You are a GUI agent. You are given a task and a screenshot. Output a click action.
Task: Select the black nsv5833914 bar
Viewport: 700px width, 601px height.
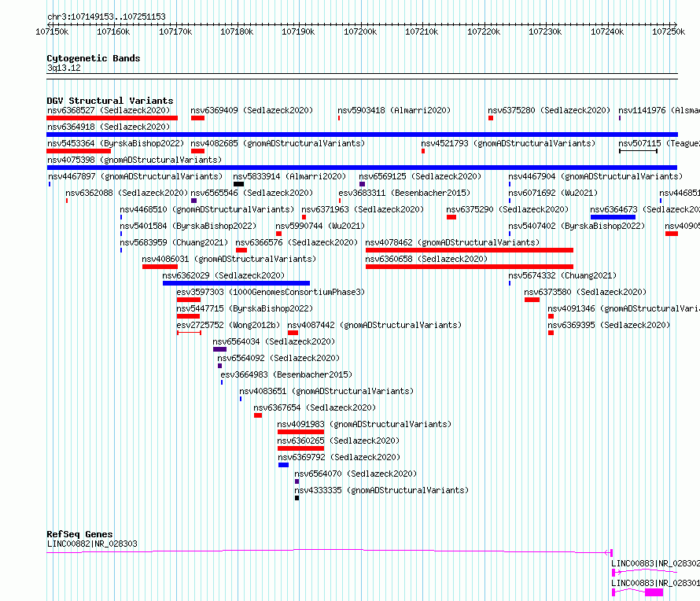pos(238,184)
